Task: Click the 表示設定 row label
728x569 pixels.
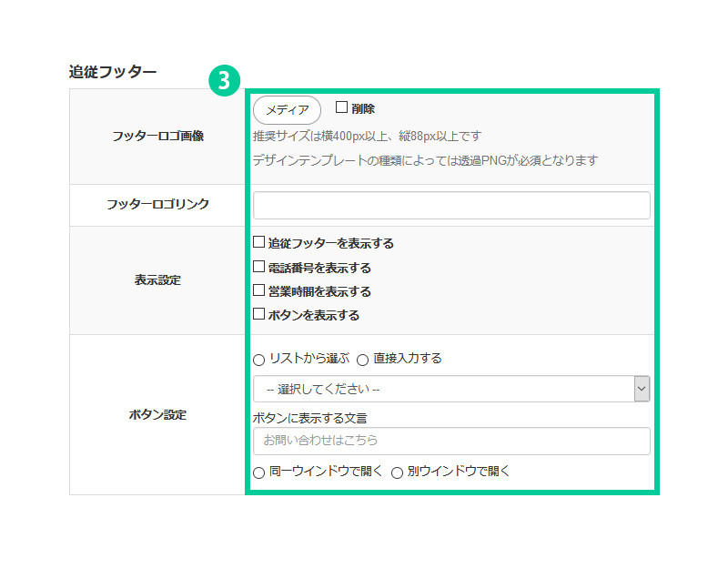Action: pos(157,280)
